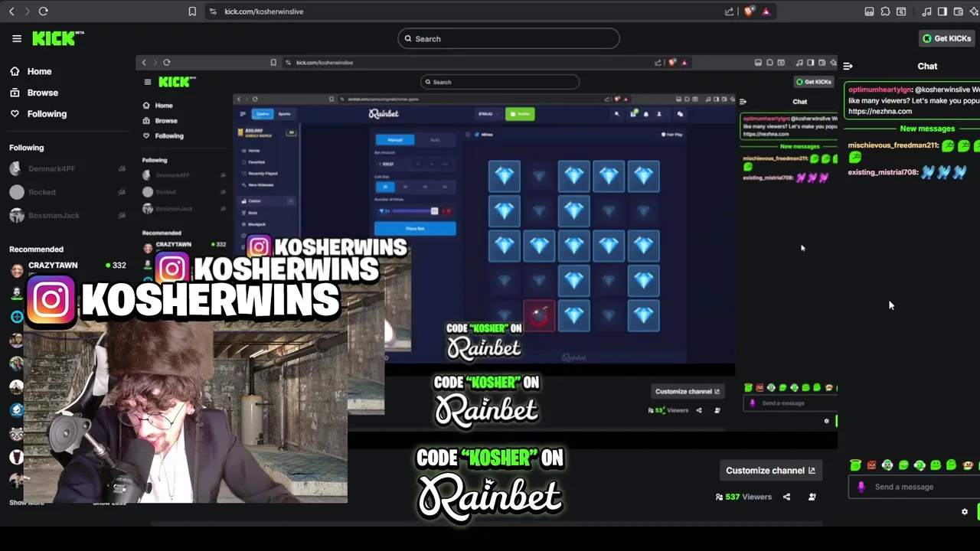The image size is (980, 551).
Task: Switch to Auto tab in Rainbet Mines
Action: 435,139
